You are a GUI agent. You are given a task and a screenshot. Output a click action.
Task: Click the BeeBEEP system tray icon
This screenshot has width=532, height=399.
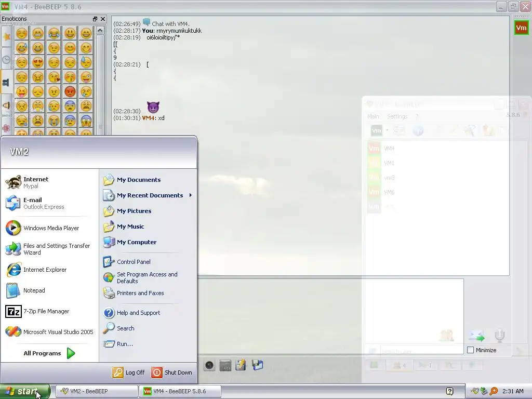(x=475, y=391)
